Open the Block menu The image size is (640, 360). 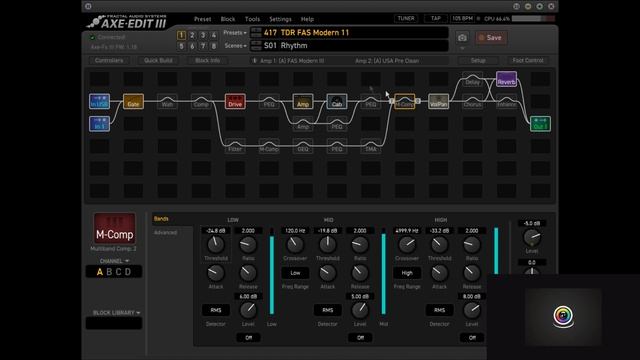228,19
